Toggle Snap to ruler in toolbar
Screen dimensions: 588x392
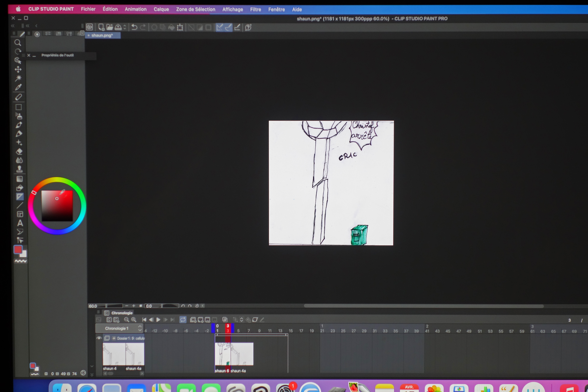pyautogui.click(x=220, y=27)
